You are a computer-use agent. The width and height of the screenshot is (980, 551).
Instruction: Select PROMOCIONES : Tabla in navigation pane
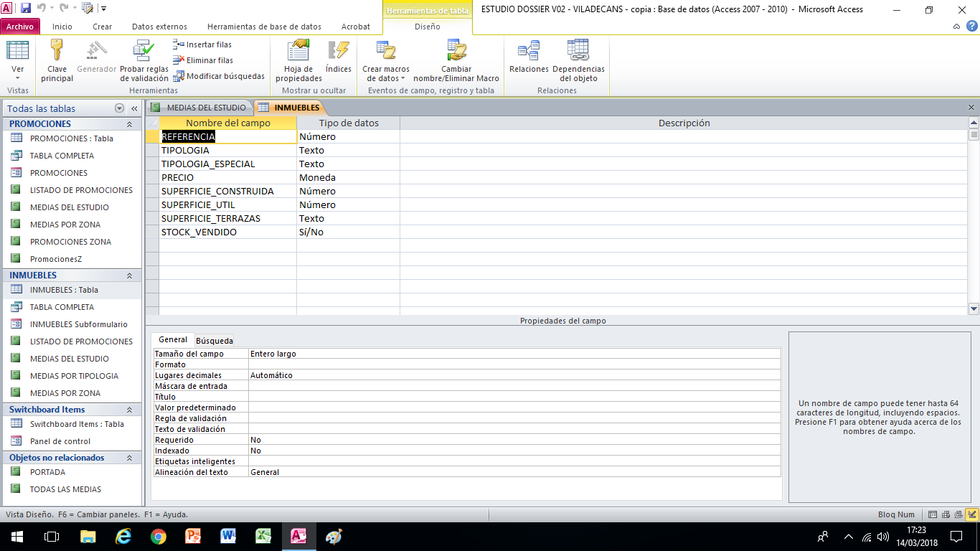point(72,138)
